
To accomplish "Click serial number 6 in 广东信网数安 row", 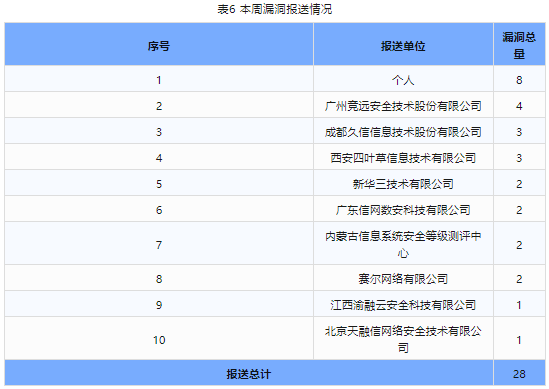I will (159, 210).
